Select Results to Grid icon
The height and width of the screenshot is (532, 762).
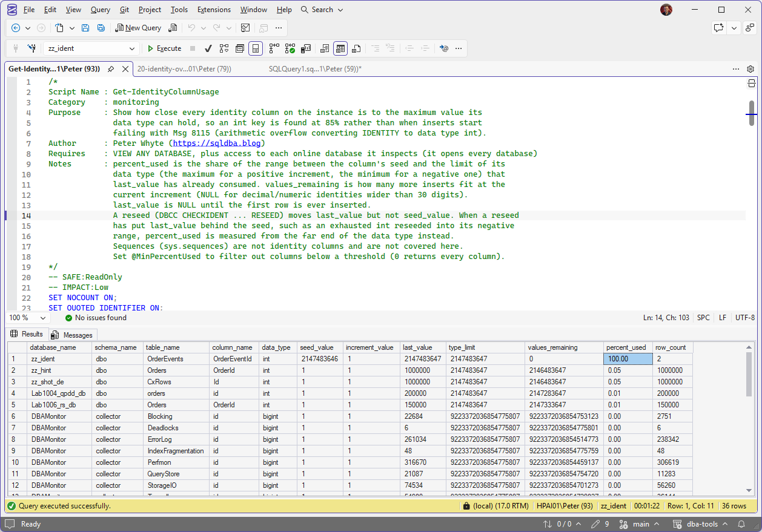[340, 48]
